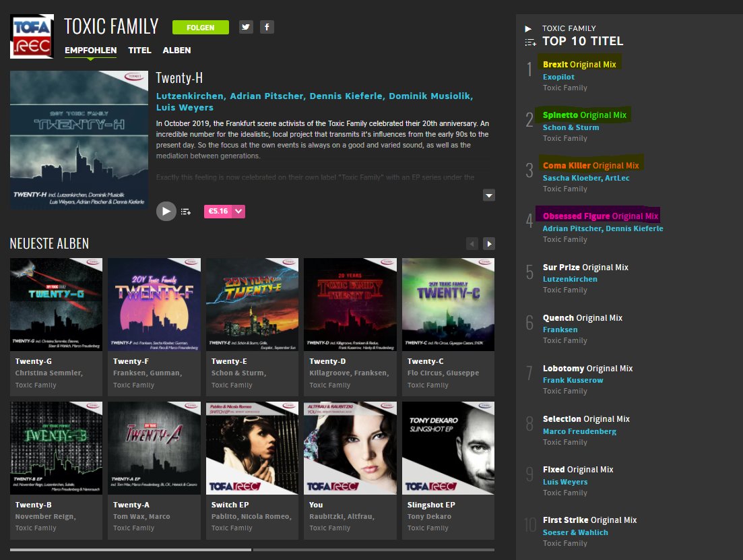Screen dimensions: 743x560
Task: Open artist Soeser & Wahlich in the chart
Action: point(575,532)
